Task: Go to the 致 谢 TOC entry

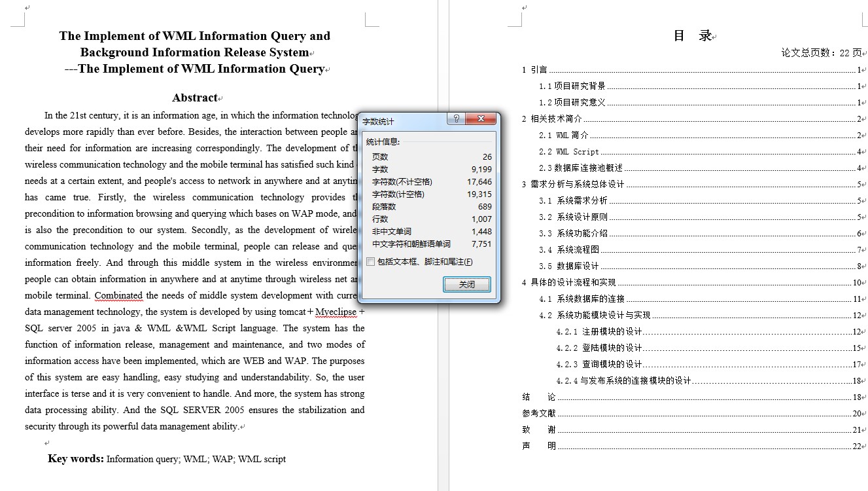Action: pyautogui.click(x=692, y=429)
